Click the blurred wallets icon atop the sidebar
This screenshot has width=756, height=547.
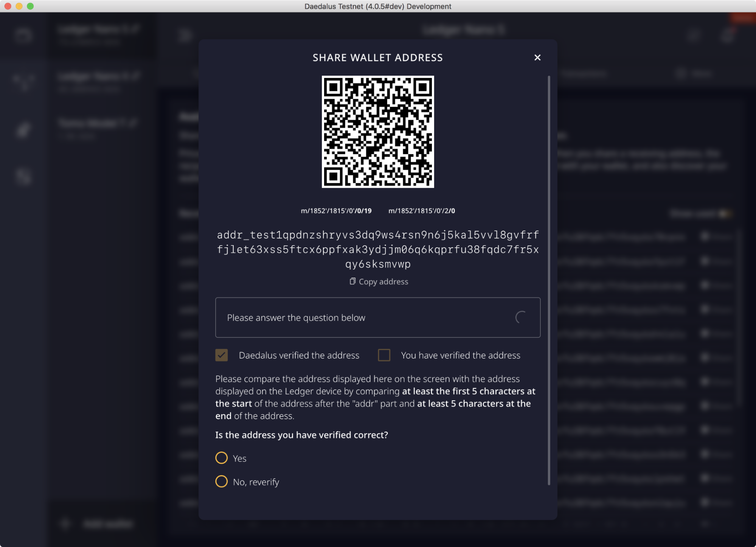pyautogui.click(x=23, y=36)
